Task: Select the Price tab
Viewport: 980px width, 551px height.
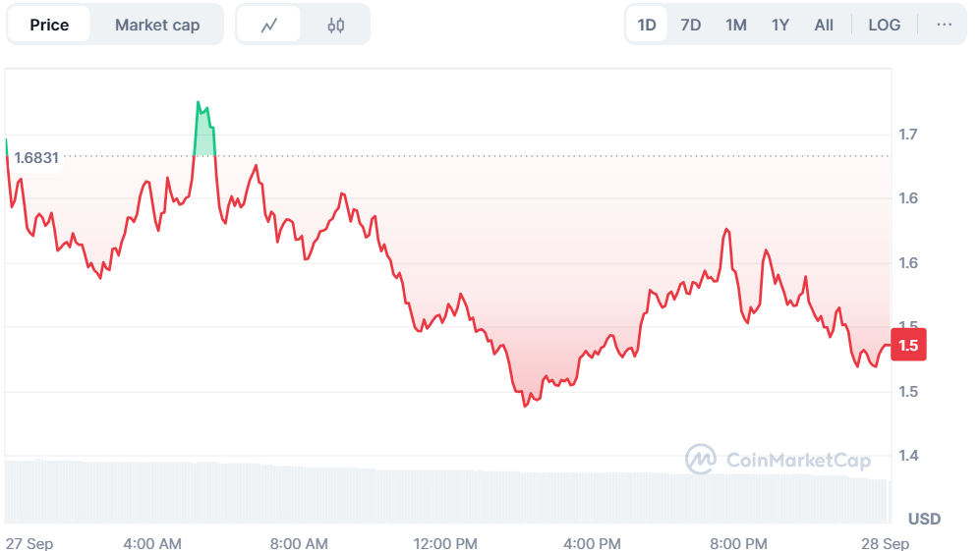Action: pos(49,25)
